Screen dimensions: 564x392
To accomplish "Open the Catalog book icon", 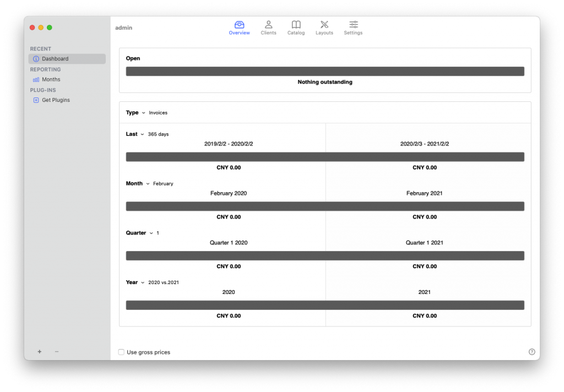I will point(296,24).
